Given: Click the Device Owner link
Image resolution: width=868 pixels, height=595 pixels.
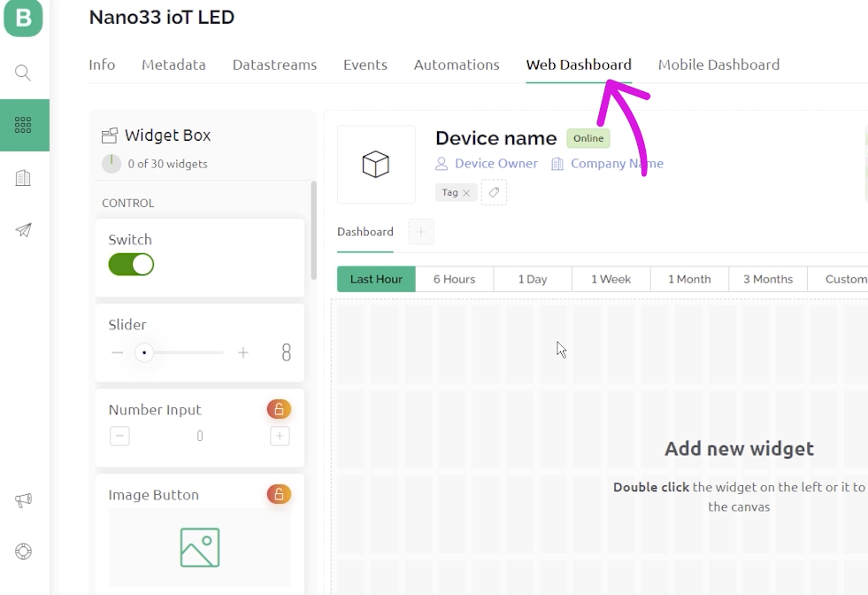Looking at the screenshot, I should point(496,164).
